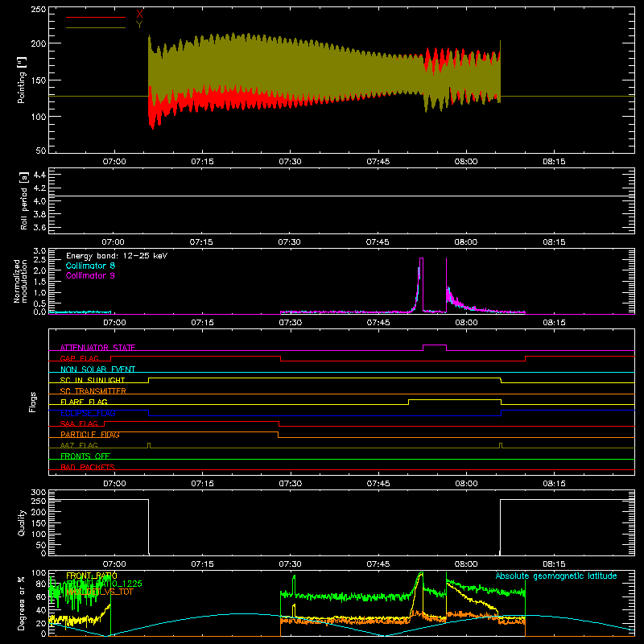Image resolution: width=644 pixels, height=644 pixels.
Task: Click the olive Y legend line sample
Action: tap(96, 27)
